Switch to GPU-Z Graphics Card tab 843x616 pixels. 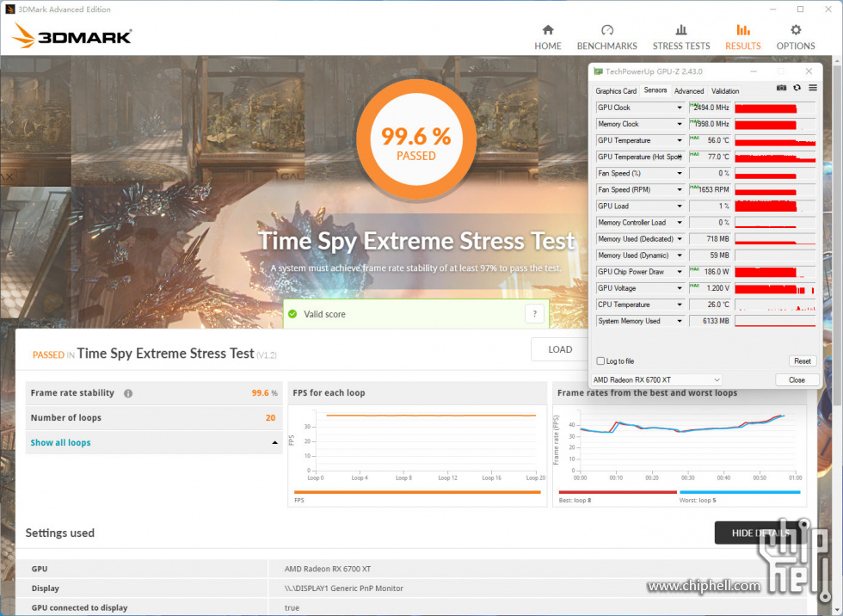point(616,91)
